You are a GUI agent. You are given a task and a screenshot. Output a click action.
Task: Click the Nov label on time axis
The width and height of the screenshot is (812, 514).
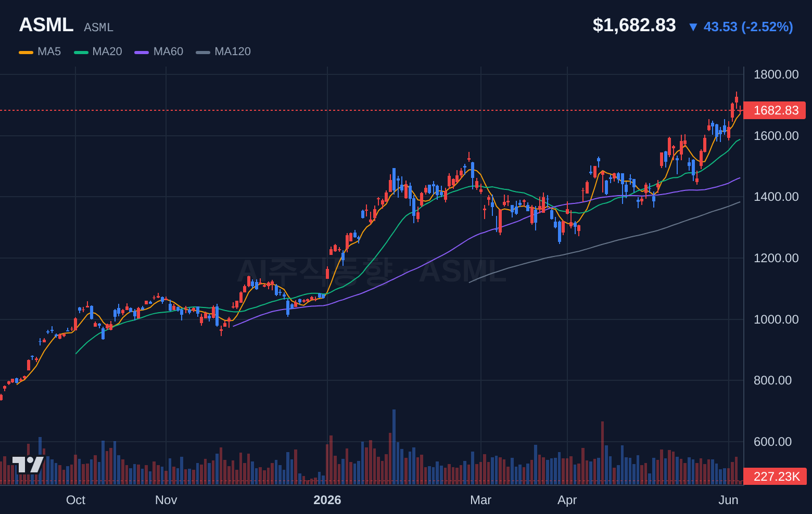click(x=166, y=500)
